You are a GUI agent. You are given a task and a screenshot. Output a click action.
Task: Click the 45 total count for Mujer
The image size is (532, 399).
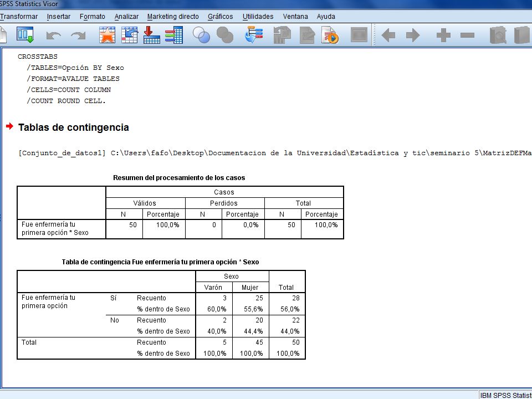(x=259, y=342)
